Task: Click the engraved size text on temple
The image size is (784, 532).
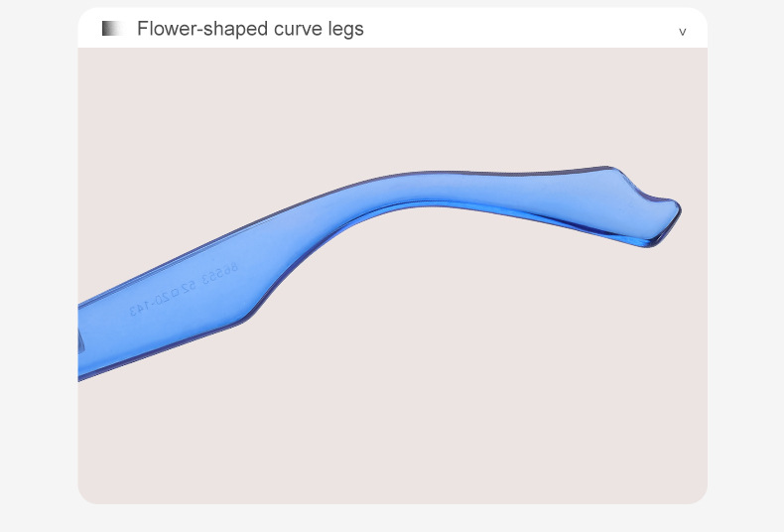Action: pos(186,290)
